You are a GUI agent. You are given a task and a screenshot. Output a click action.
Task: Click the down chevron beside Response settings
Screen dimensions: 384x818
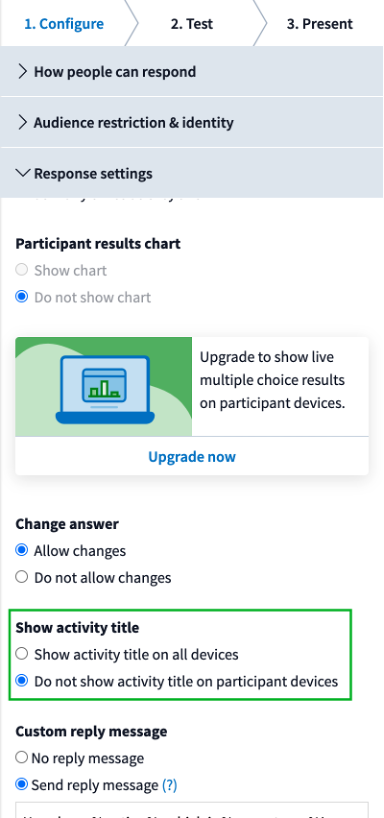tap(22, 173)
